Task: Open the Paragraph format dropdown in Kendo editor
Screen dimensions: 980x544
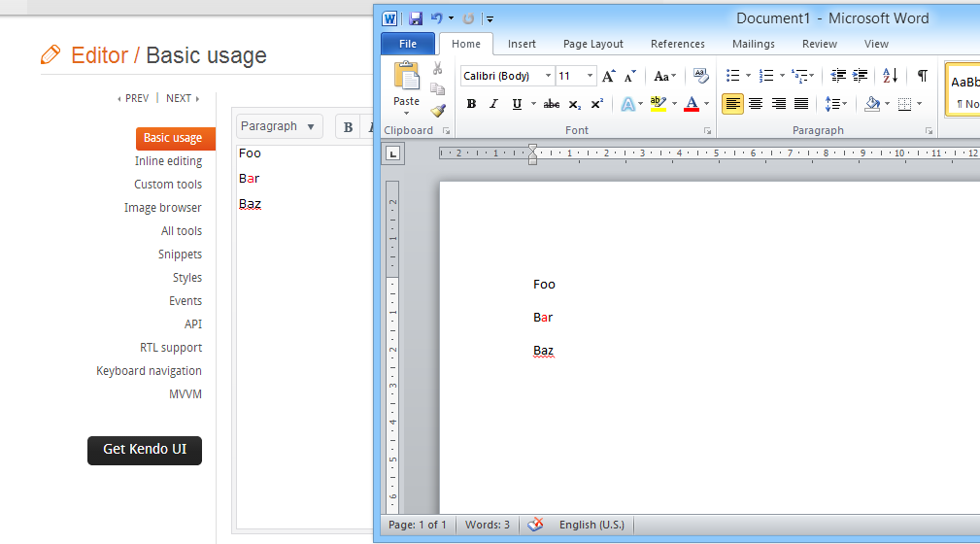Action: 280,126
